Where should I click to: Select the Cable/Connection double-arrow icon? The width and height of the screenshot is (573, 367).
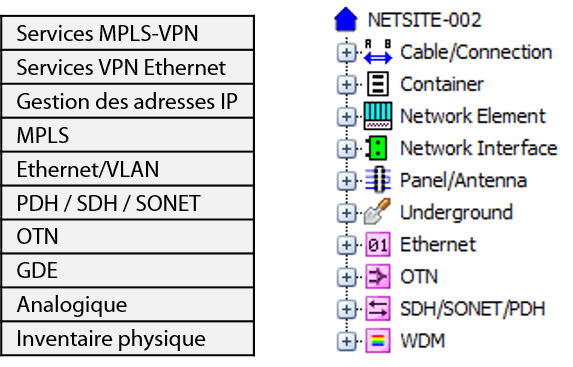tap(378, 52)
